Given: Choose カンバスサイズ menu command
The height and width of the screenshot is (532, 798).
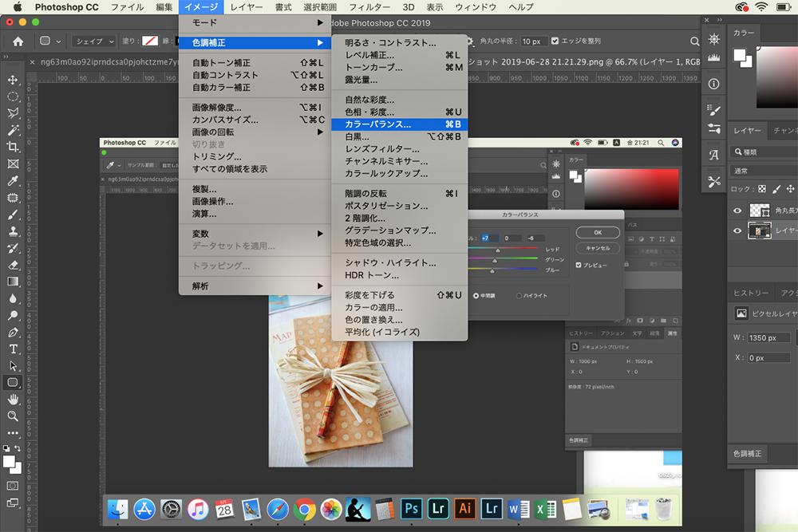Looking at the screenshot, I should coord(255,120).
